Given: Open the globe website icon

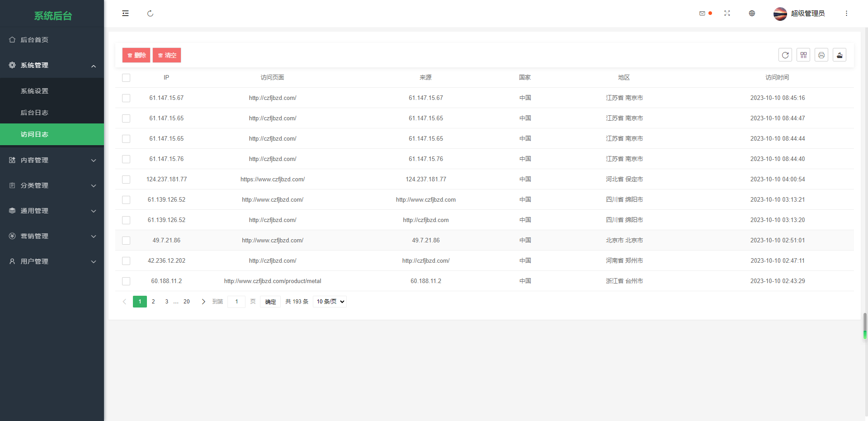Looking at the screenshot, I should coord(752,14).
